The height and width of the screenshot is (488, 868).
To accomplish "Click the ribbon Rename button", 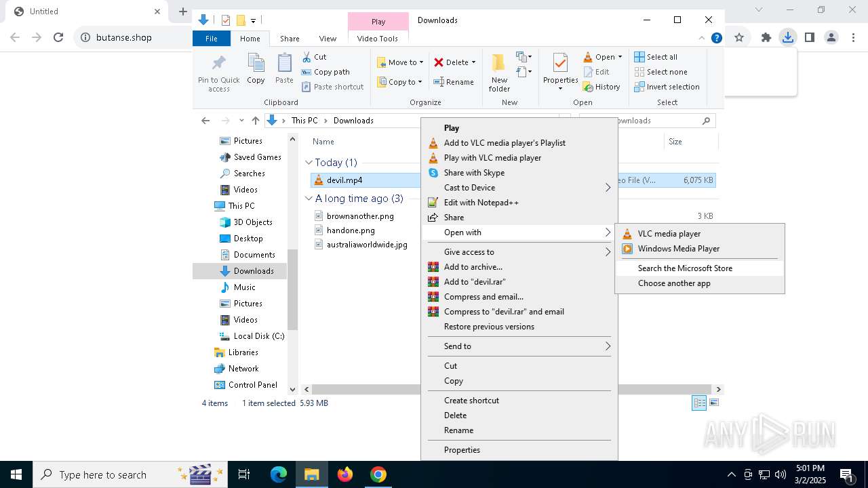I will (x=454, y=82).
